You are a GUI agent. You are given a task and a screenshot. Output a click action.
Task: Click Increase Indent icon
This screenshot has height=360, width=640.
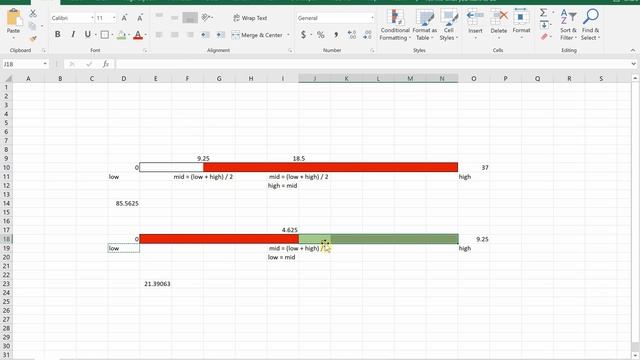(x=220, y=35)
